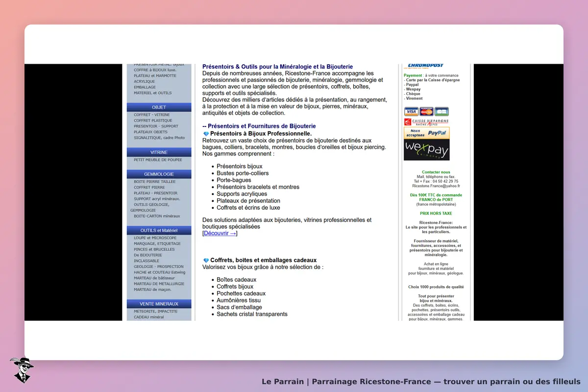Open the VENTE MINERAUX menu header
The image size is (588, 392).
159,304
